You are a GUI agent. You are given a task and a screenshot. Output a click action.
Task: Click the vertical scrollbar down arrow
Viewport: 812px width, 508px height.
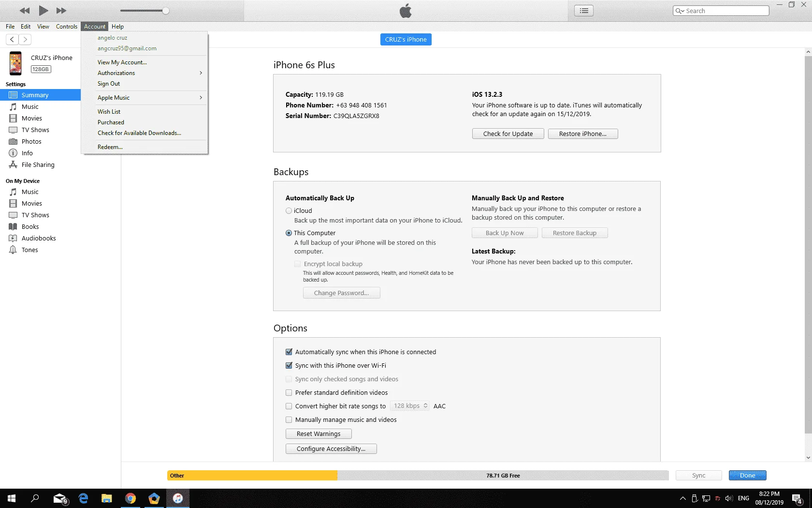pos(808,458)
